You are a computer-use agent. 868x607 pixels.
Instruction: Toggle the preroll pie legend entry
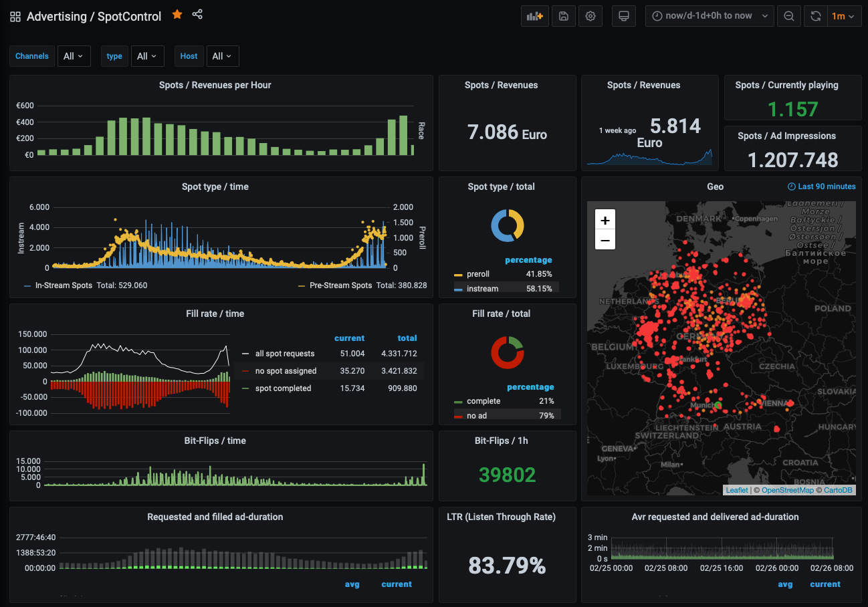[477, 274]
